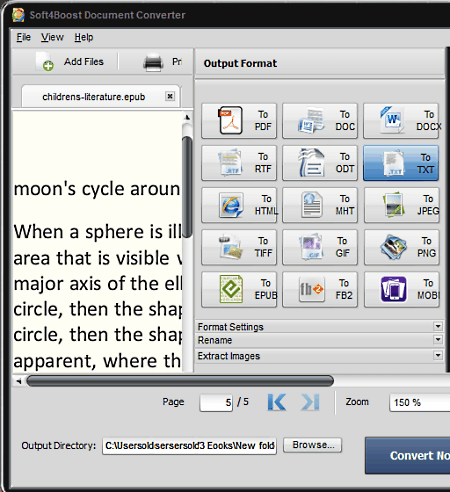Click the preview line "moon's cycle aroun"
The image size is (450, 492).
(x=97, y=189)
